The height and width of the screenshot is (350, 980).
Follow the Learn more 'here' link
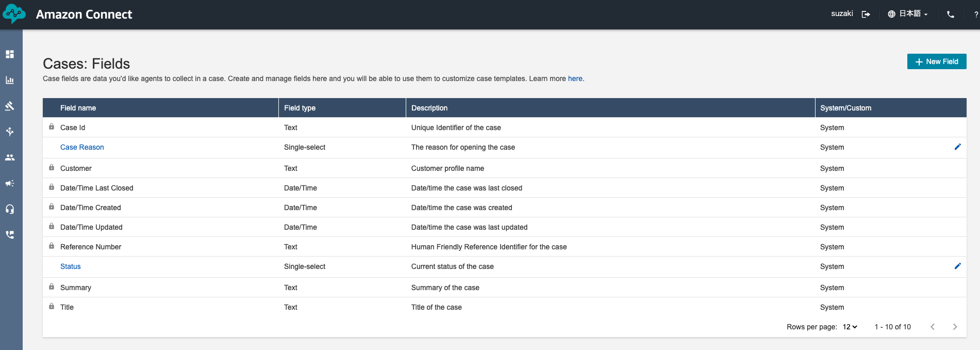pos(575,78)
